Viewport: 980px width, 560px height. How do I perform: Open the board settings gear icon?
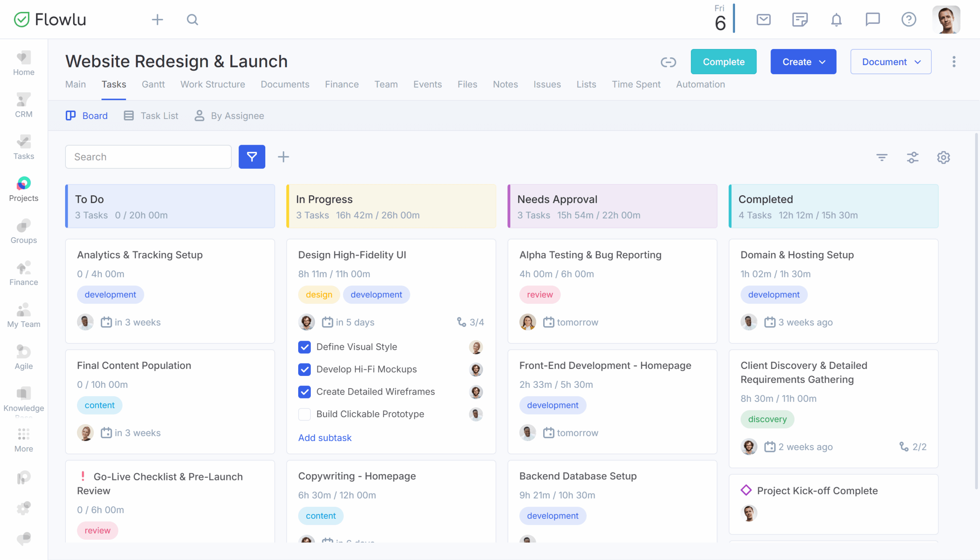pyautogui.click(x=943, y=157)
